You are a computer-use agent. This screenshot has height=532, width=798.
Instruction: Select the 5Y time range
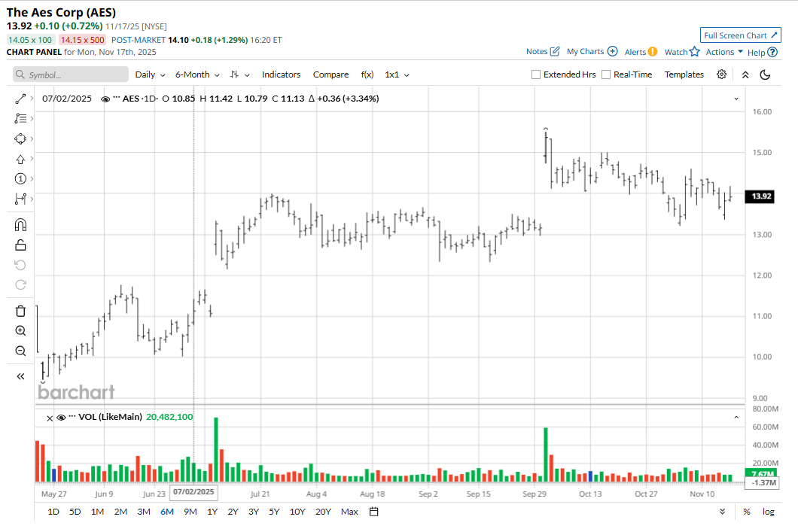click(x=274, y=512)
